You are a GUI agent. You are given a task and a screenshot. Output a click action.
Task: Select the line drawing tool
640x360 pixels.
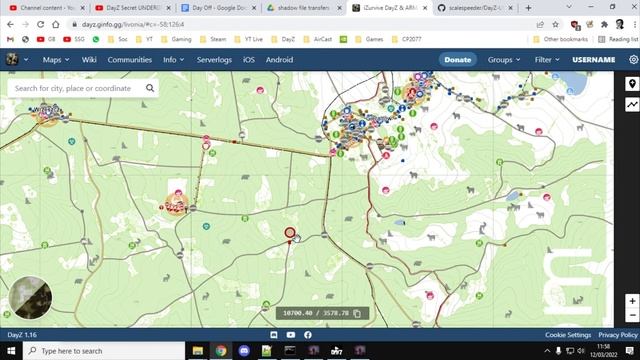point(632,104)
